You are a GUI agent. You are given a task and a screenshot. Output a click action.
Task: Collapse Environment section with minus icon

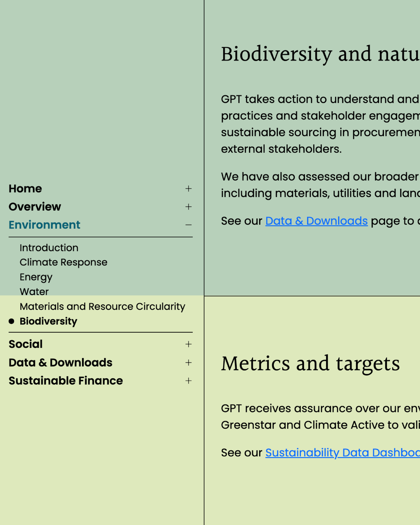click(188, 225)
